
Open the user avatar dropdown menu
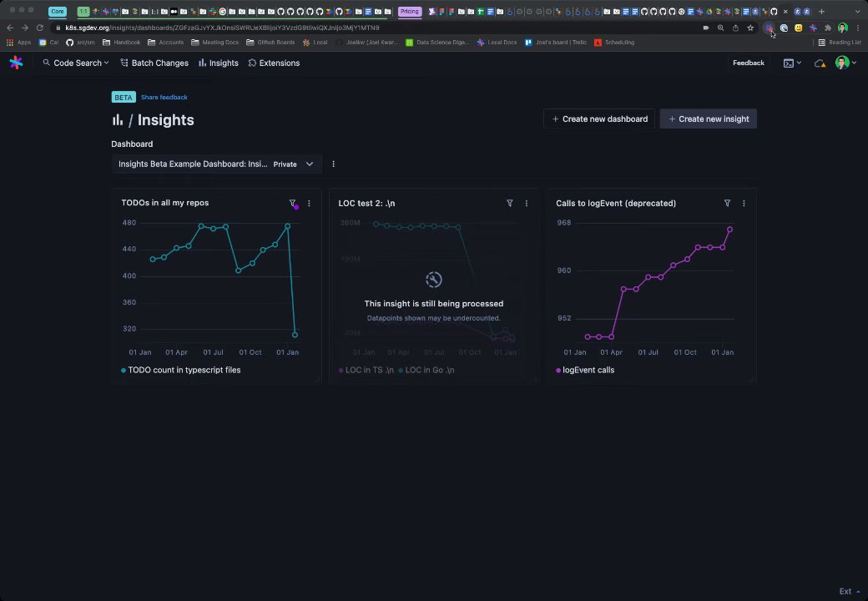click(x=845, y=63)
